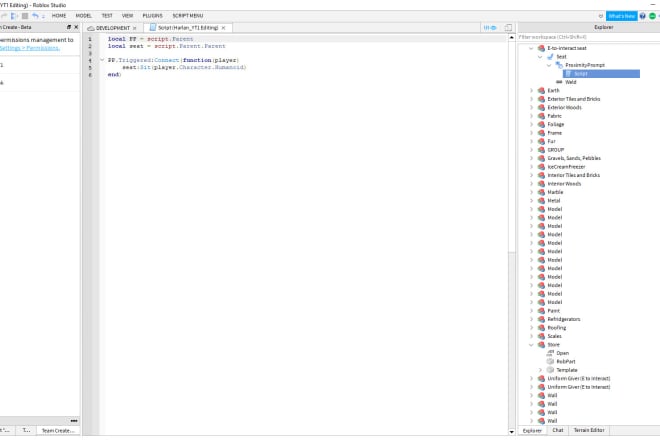Select the first Uniform Giver (E to Interact) item

(578, 379)
